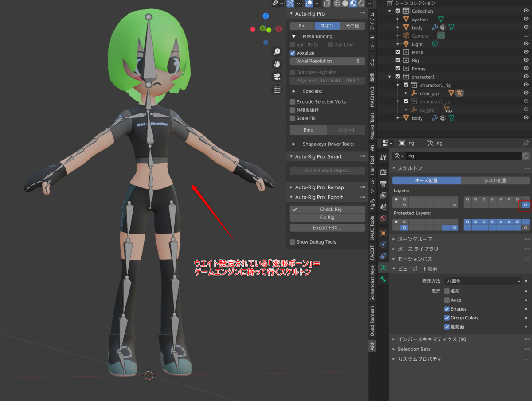This screenshot has height=401, width=532.
Task: Uncheck the Group Colors checkbox
Action: pos(447,318)
